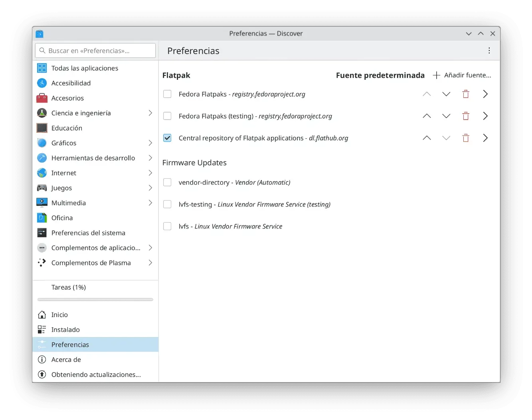Enable the Fedora Flatpaks (testing) checkbox
The width and height of the screenshot is (532, 420).
[x=167, y=116]
